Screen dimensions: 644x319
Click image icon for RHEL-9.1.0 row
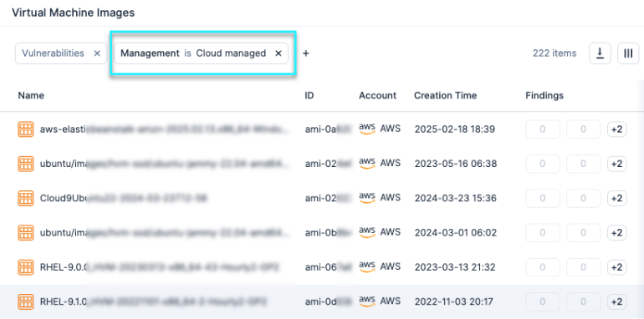coord(26,301)
